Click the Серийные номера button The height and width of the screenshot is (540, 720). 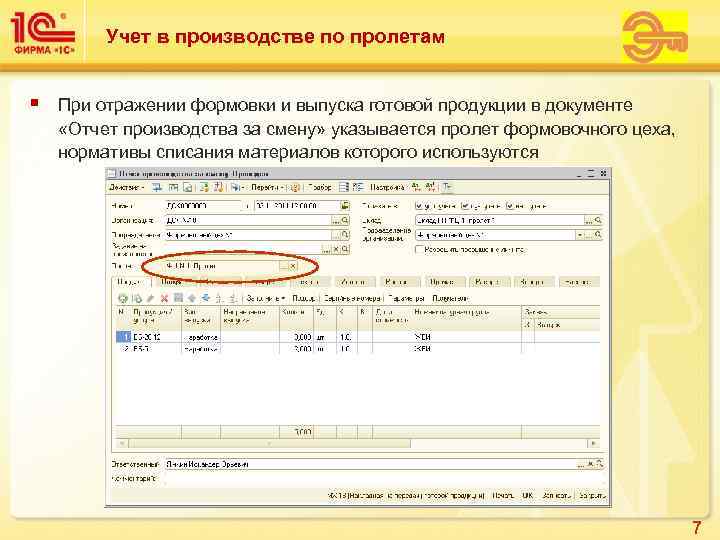click(352, 298)
